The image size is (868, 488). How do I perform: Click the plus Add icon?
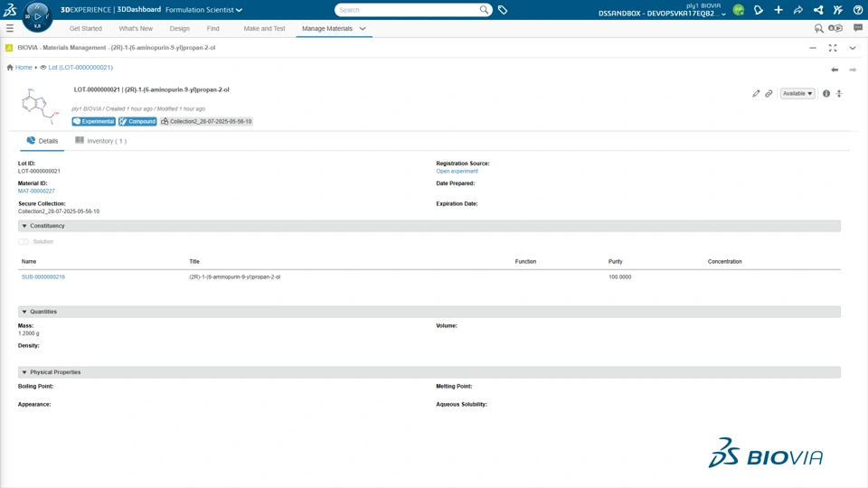tap(778, 9)
